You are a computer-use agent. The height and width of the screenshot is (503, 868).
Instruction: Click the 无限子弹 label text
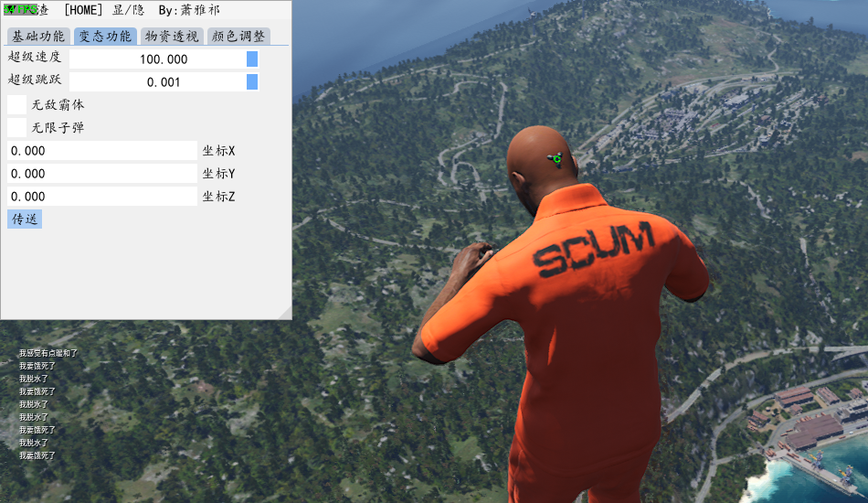58,127
